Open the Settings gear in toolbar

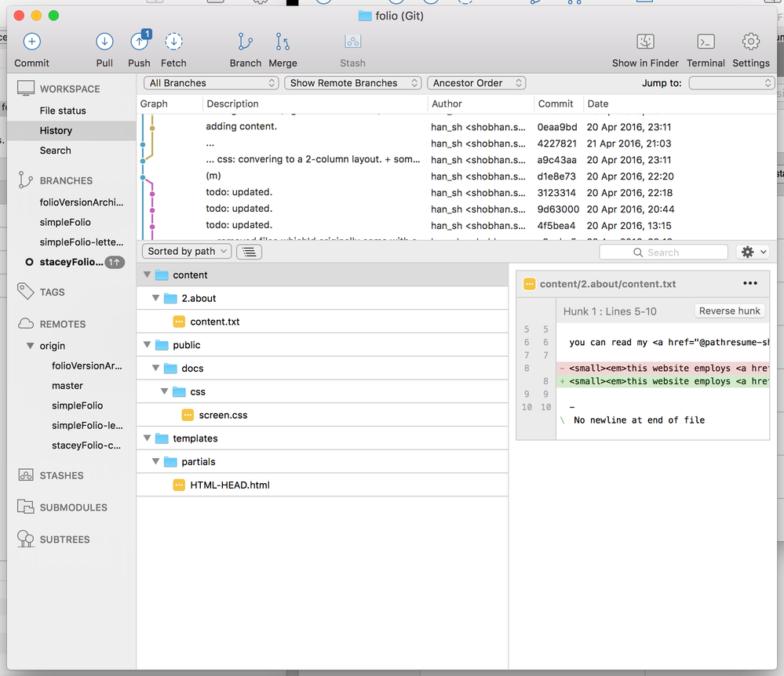pyautogui.click(x=750, y=42)
